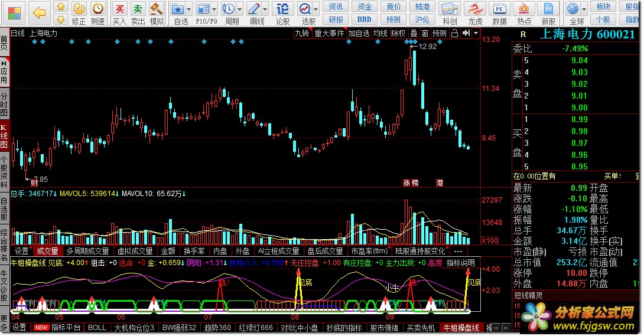The width and height of the screenshot is (644, 336).
Task: Select the 画线 drawing pencil tool
Action: [x=254, y=9]
